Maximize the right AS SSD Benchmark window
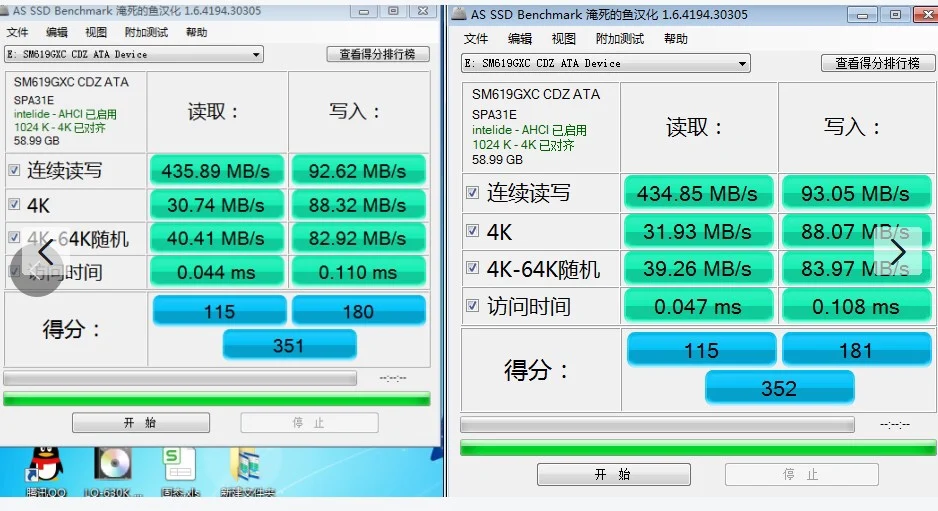This screenshot has height=511, width=938. click(x=896, y=14)
